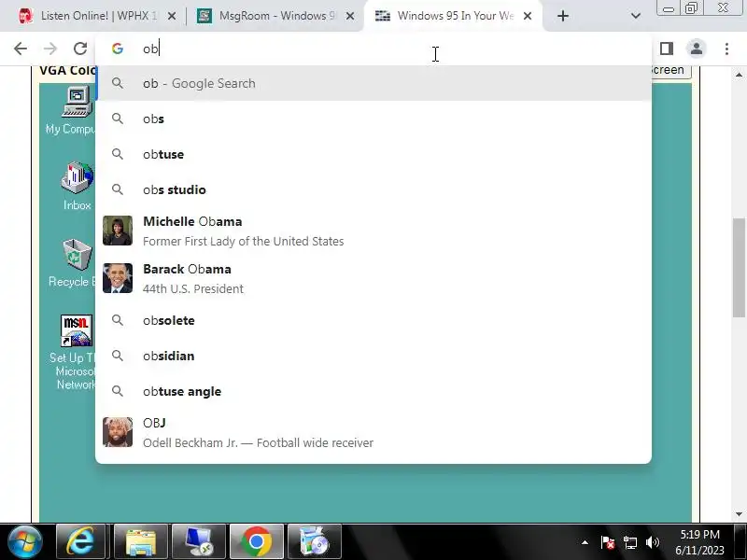Viewport: 747px width, 560px height.
Task: Click the Chrome taskbar icon
Action: pyautogui.click(x=257, y=542)
